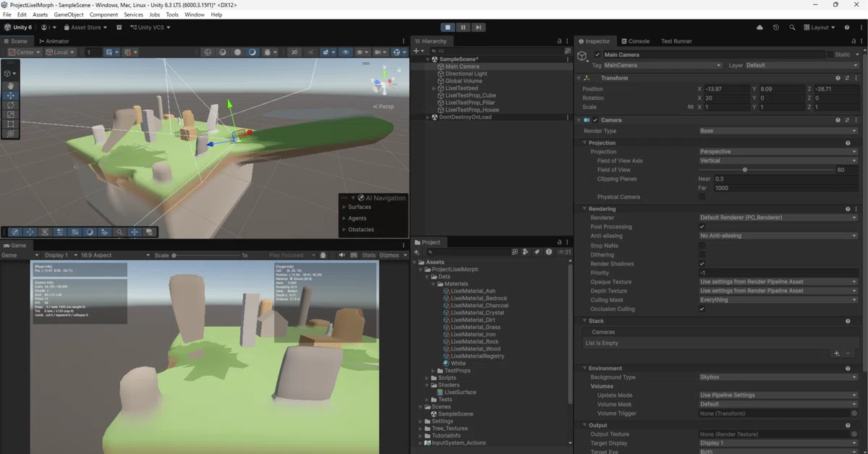The image size is (868, 454).
Task: Open the Unity VCS button
Action: pos(150,27)
